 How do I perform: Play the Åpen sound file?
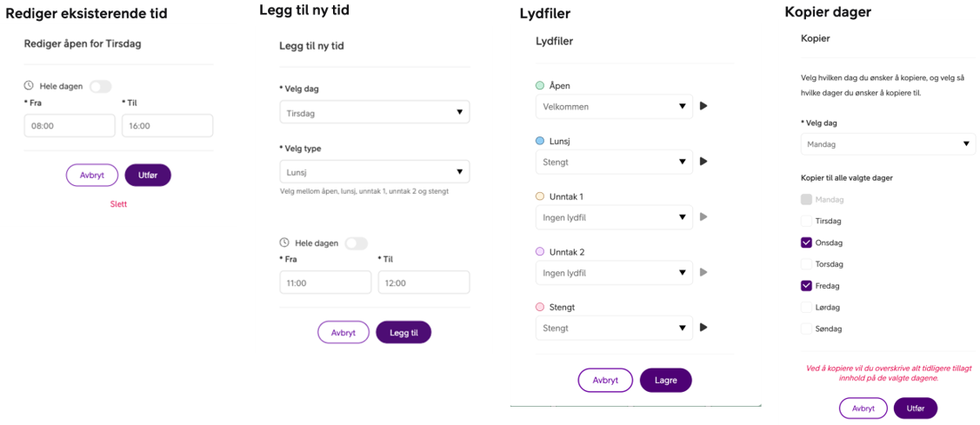(x=703, y=106)
